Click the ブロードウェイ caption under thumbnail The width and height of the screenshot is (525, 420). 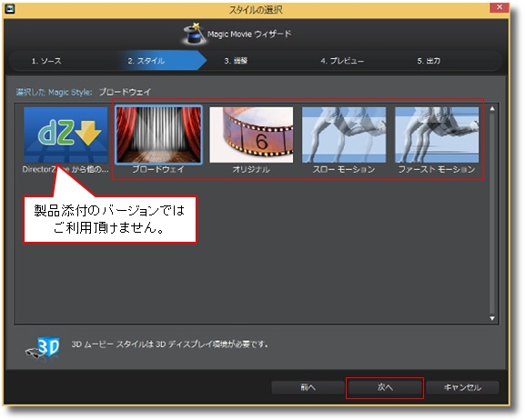(158, 169)
